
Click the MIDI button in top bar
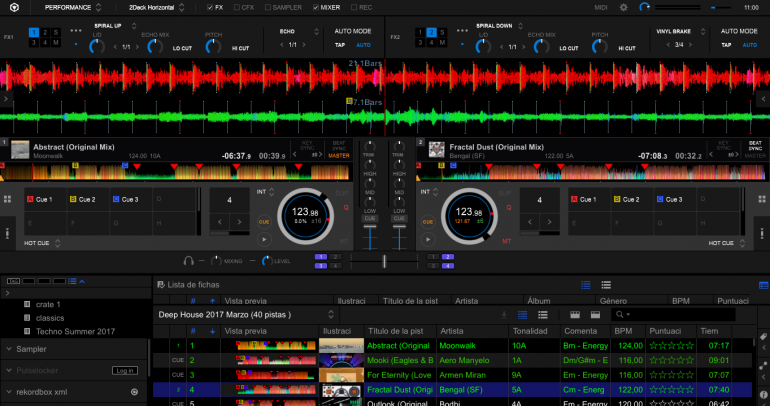[601, 7]
